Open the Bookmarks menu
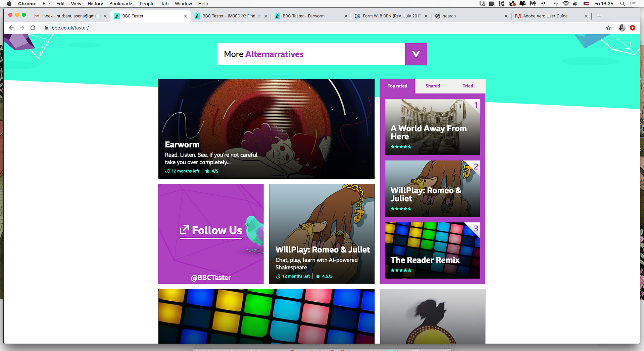Screen dimensions: 644x351 [x=121, y=4]
